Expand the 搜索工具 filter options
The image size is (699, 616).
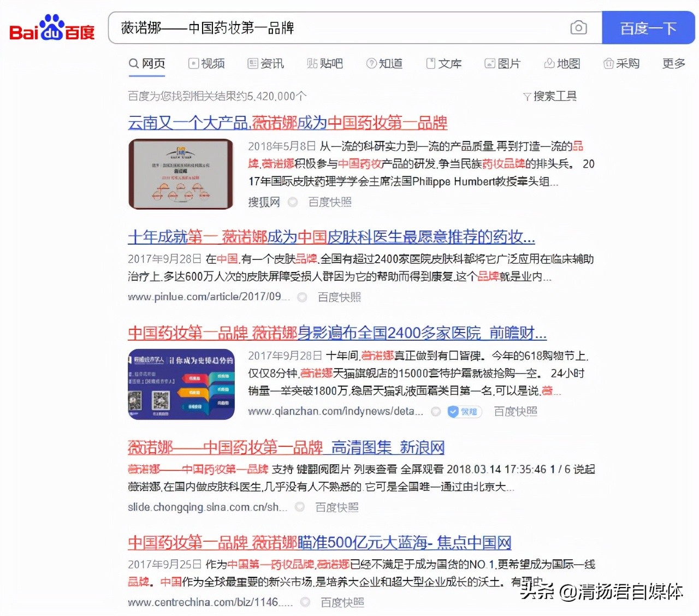[x=555, y=96]
